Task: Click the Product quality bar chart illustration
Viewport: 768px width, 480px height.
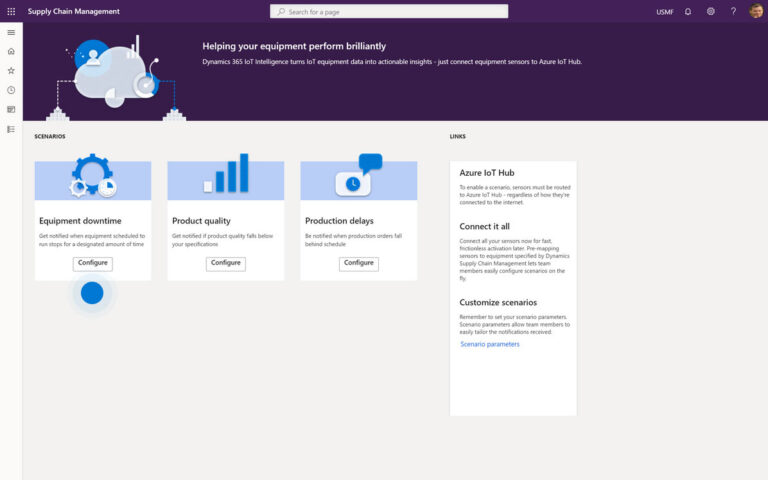Action: pos(226,173)
